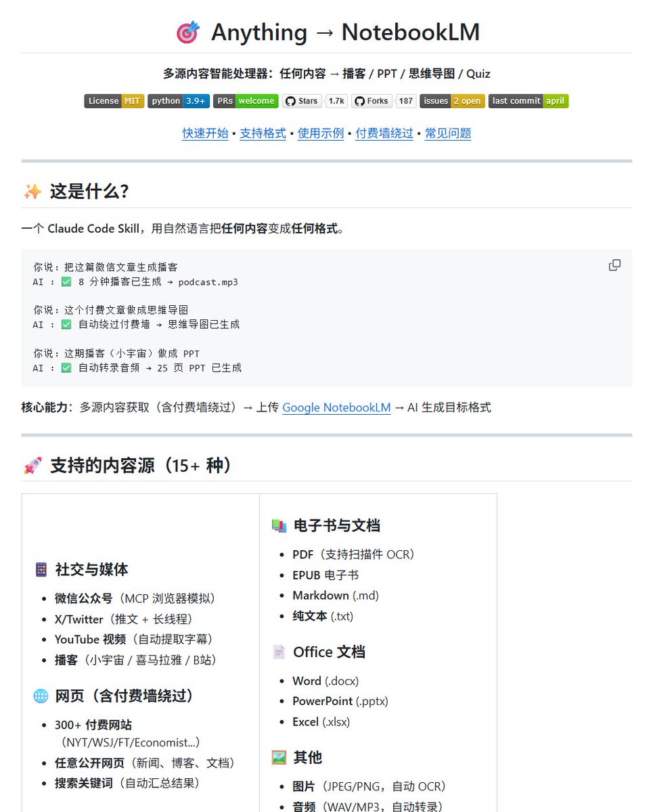653x812 pixels.
Task: Click the document emoji beside Office 文档
Action: click(x=279, y=652)
